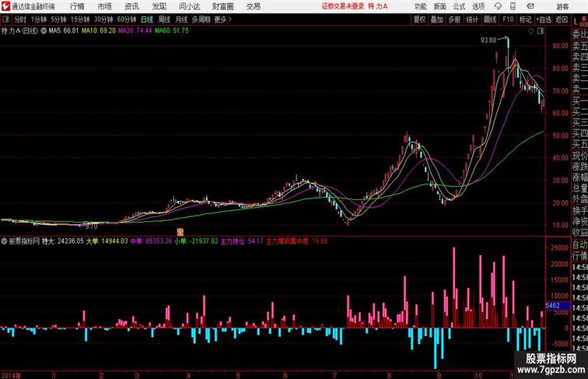Open the 公式 formula menu
588x379 pixels.
point(459,6)
